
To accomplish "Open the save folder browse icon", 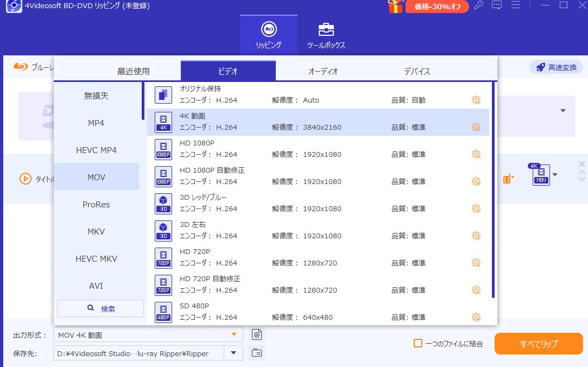I will pyautogui.click(x=257, y=353).
